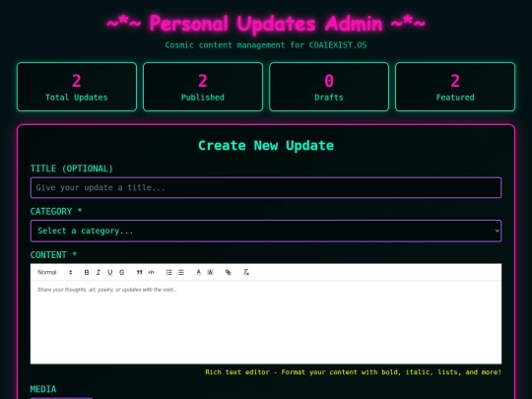Click the Published stat card
532x399 pixels.
pyautogui.click(x=203, y=87)
